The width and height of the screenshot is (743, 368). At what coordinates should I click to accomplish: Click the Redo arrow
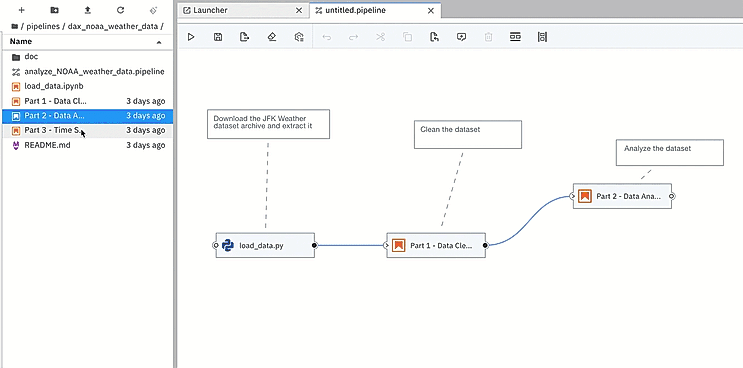353,37
